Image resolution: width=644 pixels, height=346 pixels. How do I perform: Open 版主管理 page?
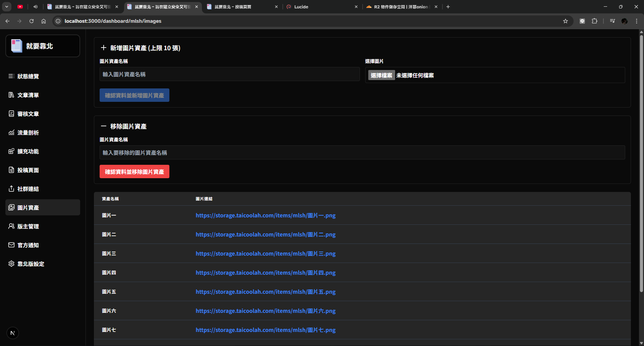click(43, 226)
